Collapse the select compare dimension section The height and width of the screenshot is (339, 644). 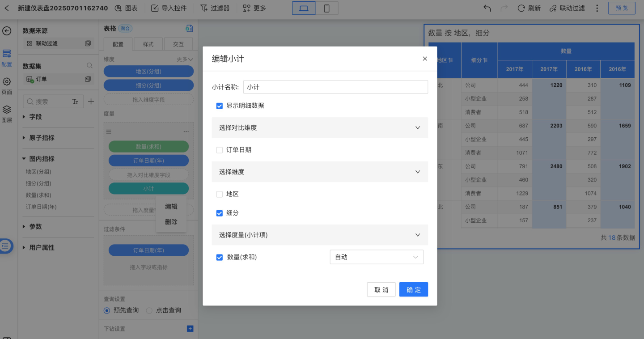417,127
